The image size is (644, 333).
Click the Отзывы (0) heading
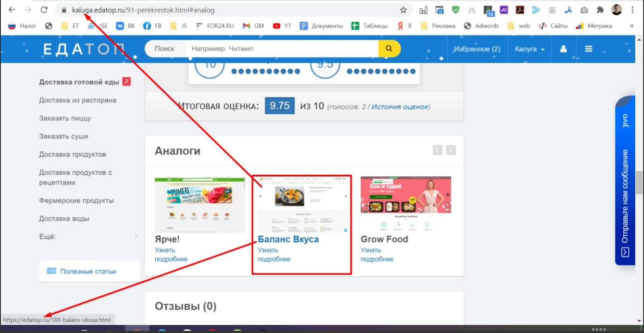point(186,306)
